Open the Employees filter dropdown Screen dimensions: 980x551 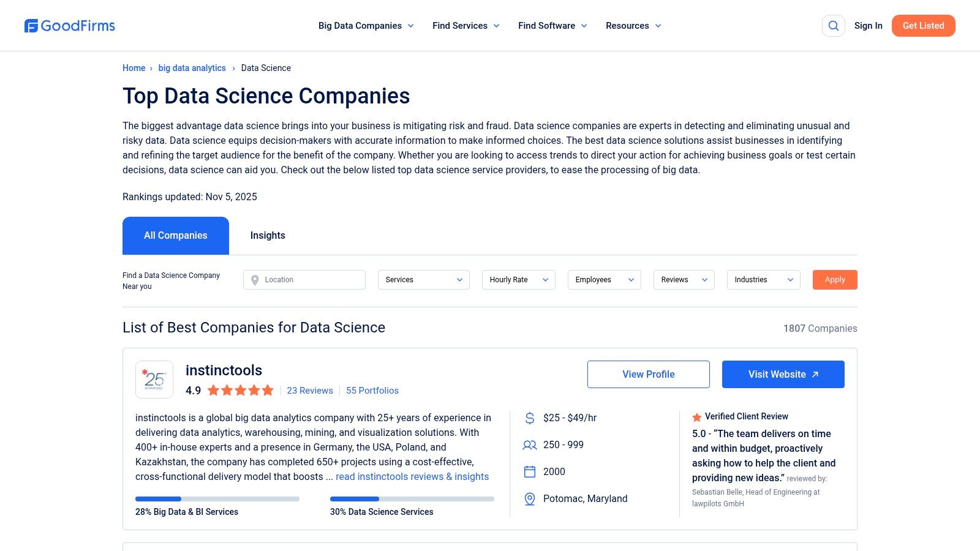tap(604, 280)
